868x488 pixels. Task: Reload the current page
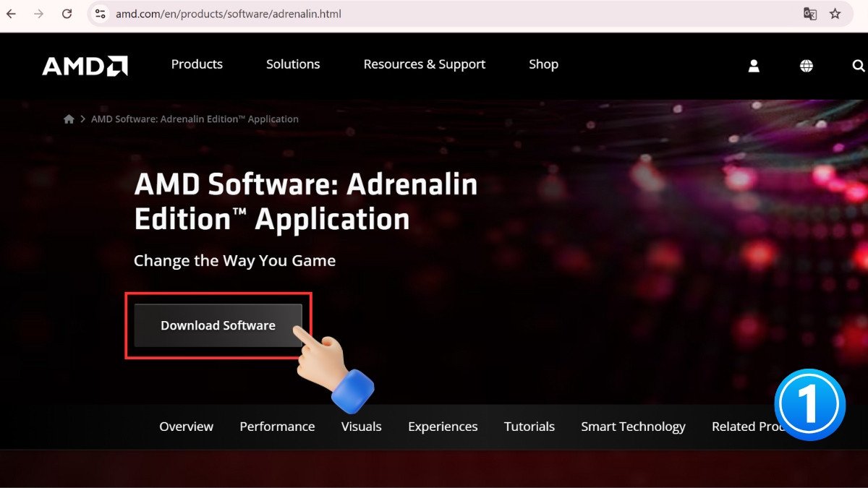click(66, 13)
